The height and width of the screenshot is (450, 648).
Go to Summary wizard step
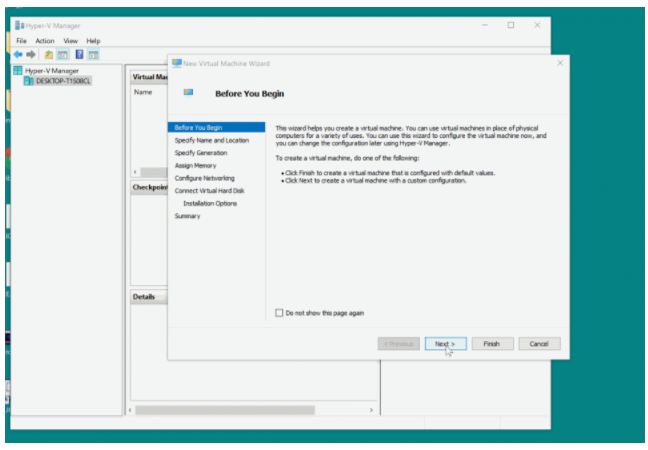coord(187,216)
